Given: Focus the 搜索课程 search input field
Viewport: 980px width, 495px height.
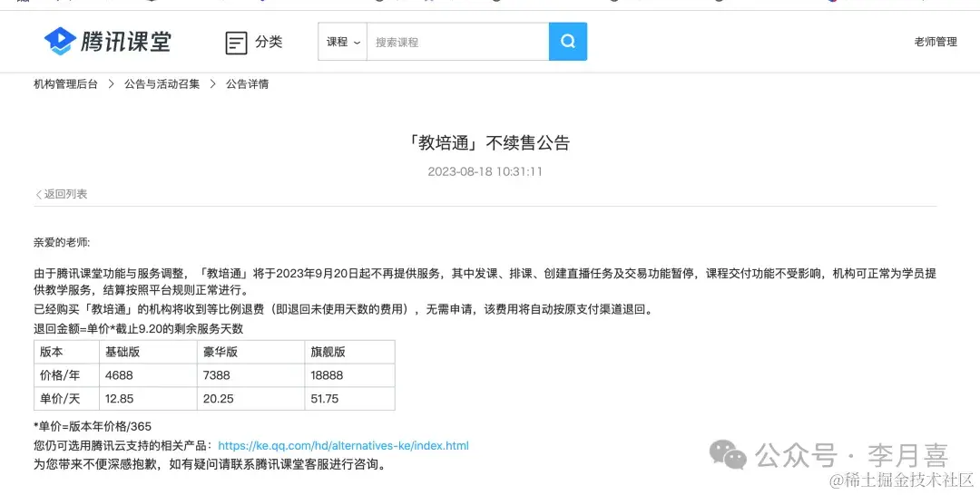Looking at the screenshot, I should click(457, 42).
